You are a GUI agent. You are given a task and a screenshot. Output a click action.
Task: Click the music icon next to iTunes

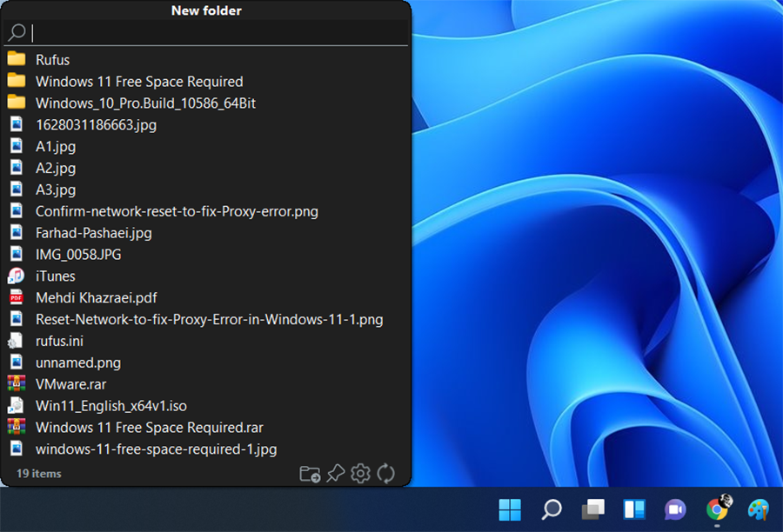pyautogui.click(x=18, y=276)
